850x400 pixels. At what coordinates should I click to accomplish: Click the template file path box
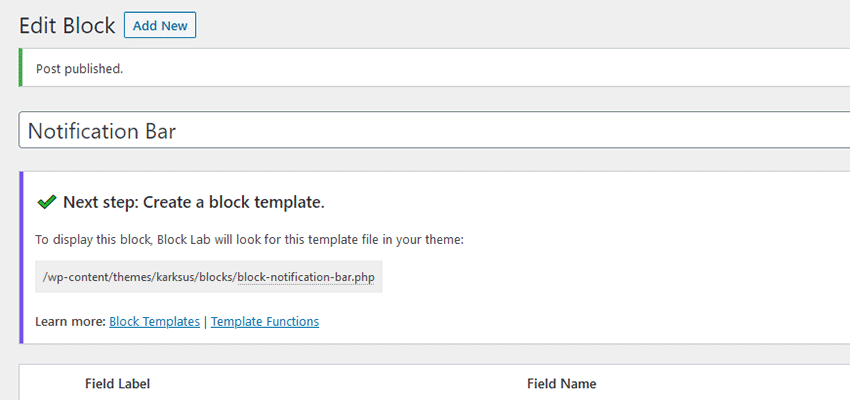[x=208, y=277]
